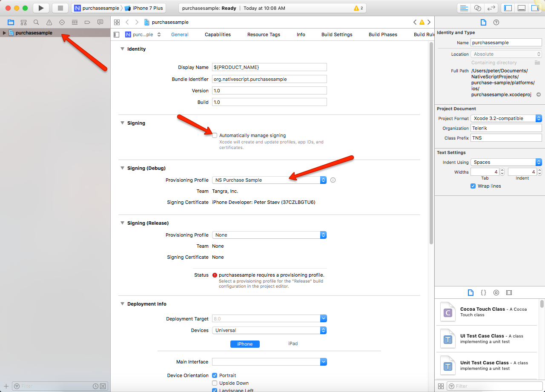545x392 pixels.
Task: Open the breakpoint navigator
Action: click(x=87, y=22)
